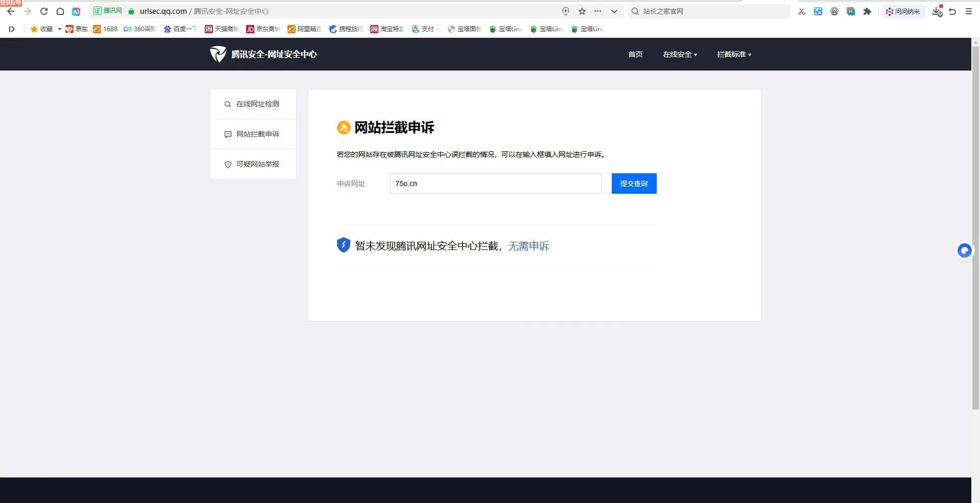The image size is (980, 503).
Task: Open the browser home page icon
Action: coord(60,11)
